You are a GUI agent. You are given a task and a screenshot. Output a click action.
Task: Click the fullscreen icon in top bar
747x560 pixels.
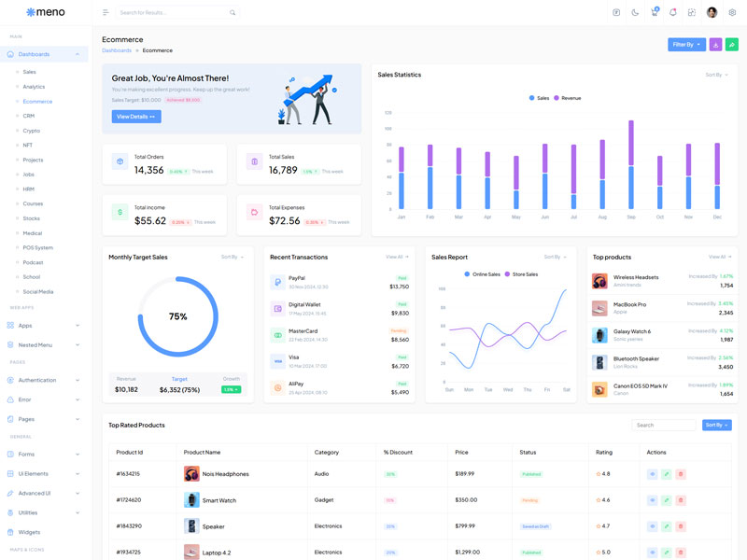692,13
